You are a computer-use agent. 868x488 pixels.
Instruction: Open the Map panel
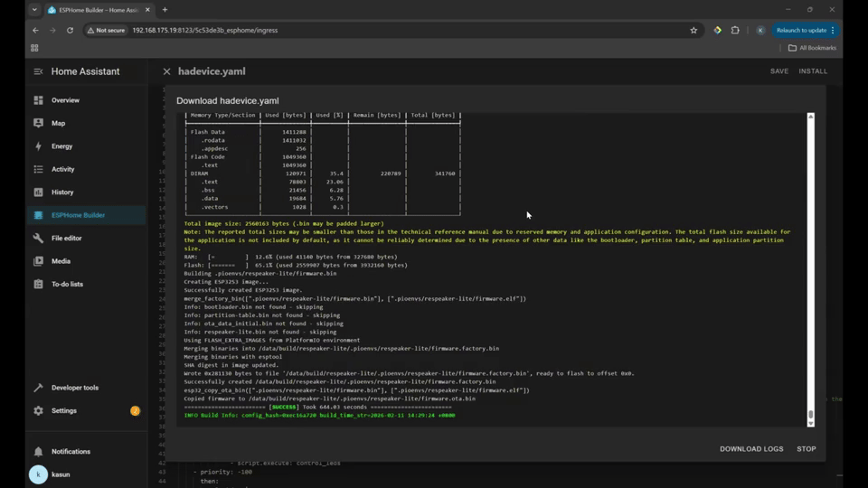pos(58,123)
